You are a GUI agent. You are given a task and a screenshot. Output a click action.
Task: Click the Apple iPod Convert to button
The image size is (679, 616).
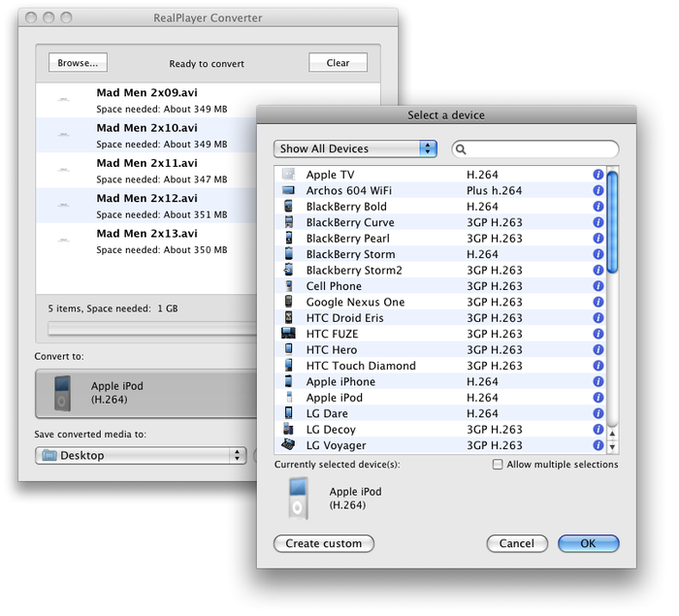pyautogui.click(x=145, y=393)
